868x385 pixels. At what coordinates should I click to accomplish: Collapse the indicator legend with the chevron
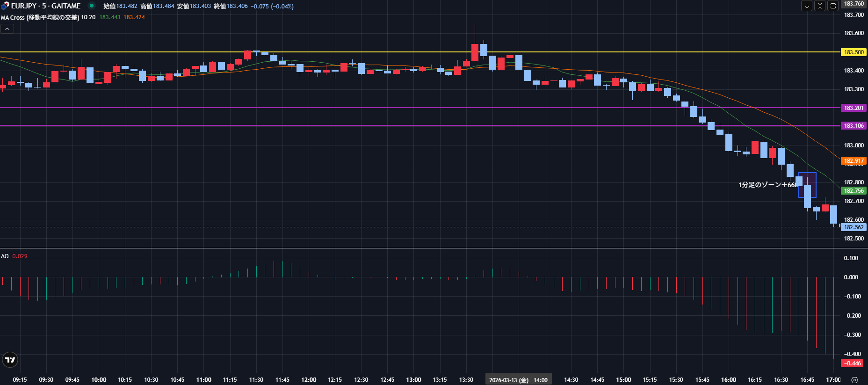coord(7,29)
